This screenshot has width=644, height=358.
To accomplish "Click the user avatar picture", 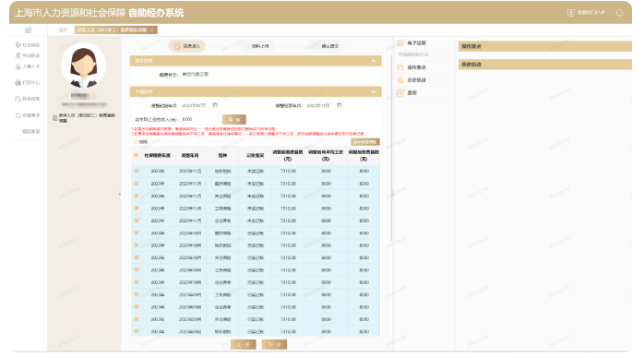I will point(84,66).
